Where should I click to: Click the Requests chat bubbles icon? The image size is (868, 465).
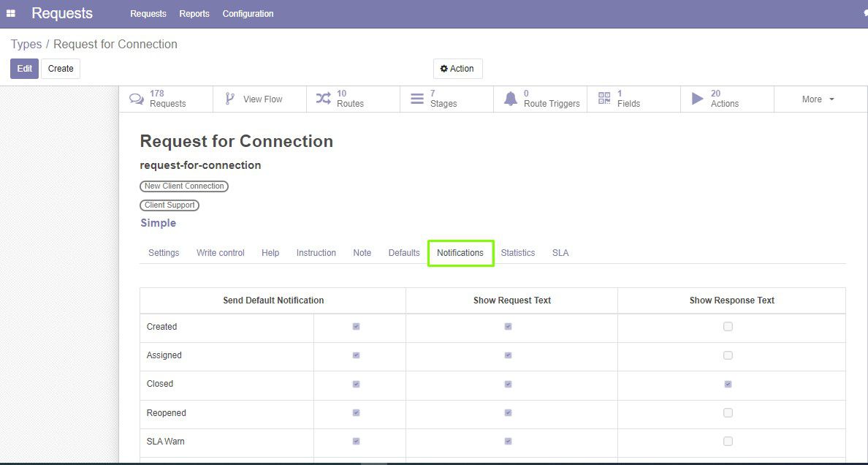(x=136, y=99)
